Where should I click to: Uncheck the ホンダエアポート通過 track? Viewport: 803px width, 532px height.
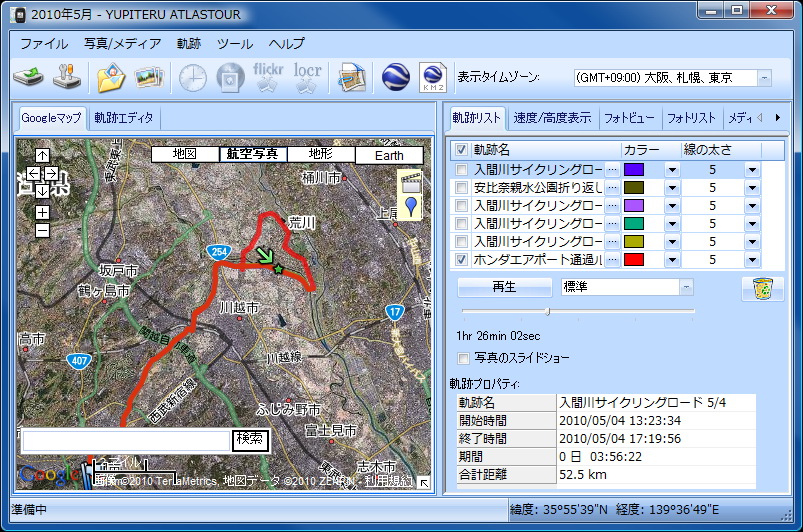[x=461, y=260]
